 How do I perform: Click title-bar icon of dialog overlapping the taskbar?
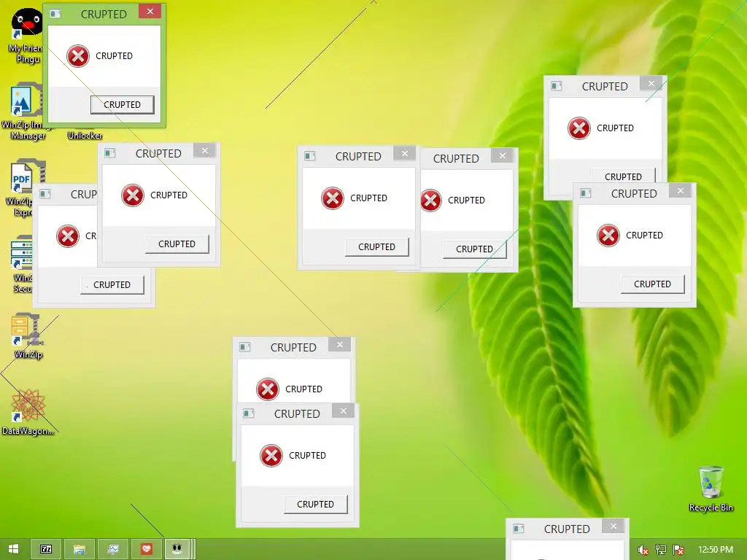[x=519, y=529]
